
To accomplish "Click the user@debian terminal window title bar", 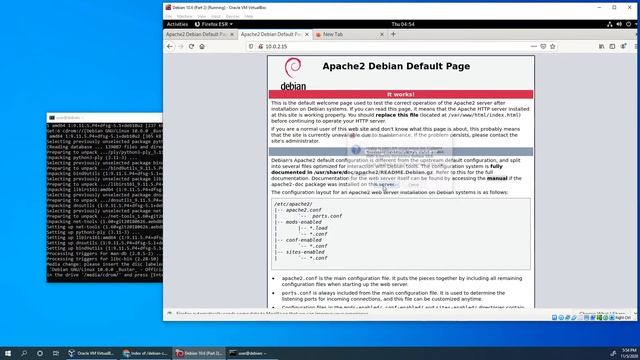I will [x=104, y=118].
